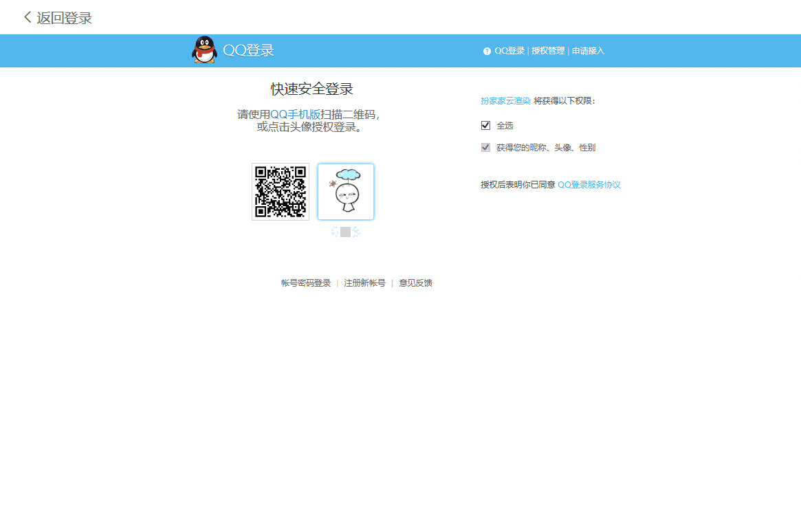The width and height of the screenshot is (801, 532).
Task: Click 注册新帐号 to register new account
Action: [364, 282]
